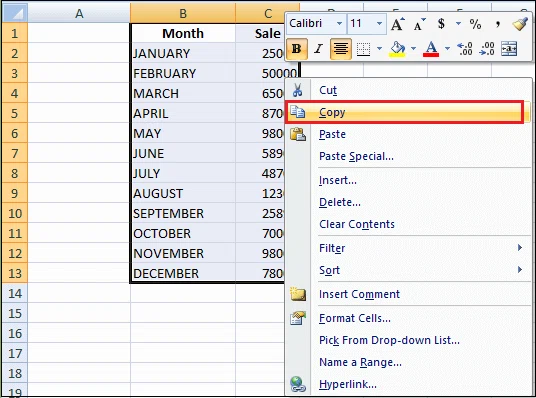Open fill color dropdown arrow
Screen dimensions: 536x398
pos(413,49)
